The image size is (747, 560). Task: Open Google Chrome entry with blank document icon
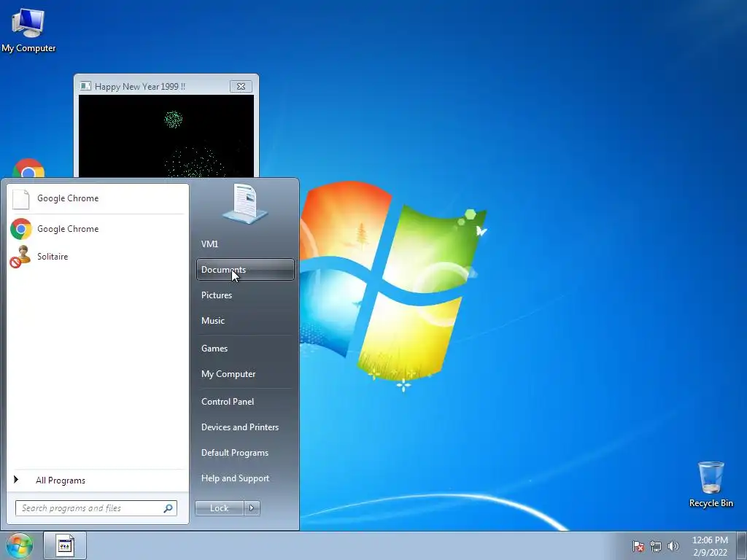click(98, 198)
